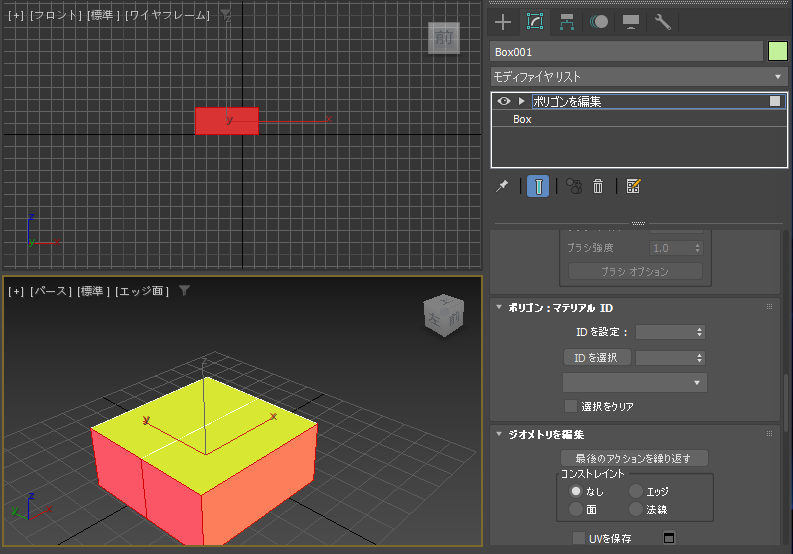The width and height of the screenshot is (793, 554).
Task: Open the light green object color swatch
Action: click(x=777, y=52)
